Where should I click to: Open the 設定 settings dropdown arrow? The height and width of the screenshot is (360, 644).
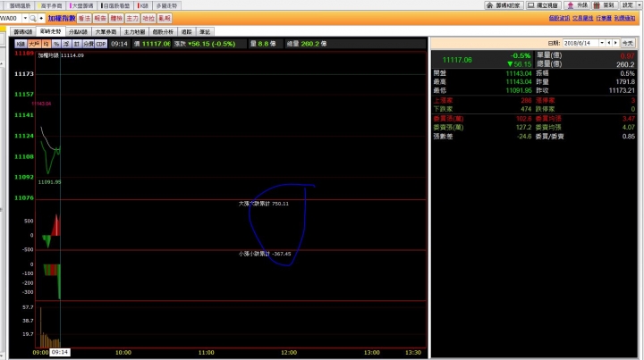tap(640, 5)
